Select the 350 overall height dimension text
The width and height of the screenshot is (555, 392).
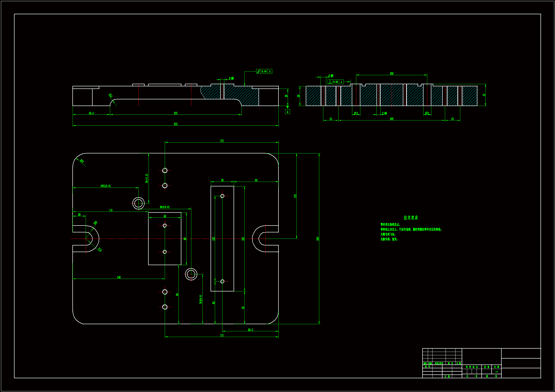(x=318, y=238)
